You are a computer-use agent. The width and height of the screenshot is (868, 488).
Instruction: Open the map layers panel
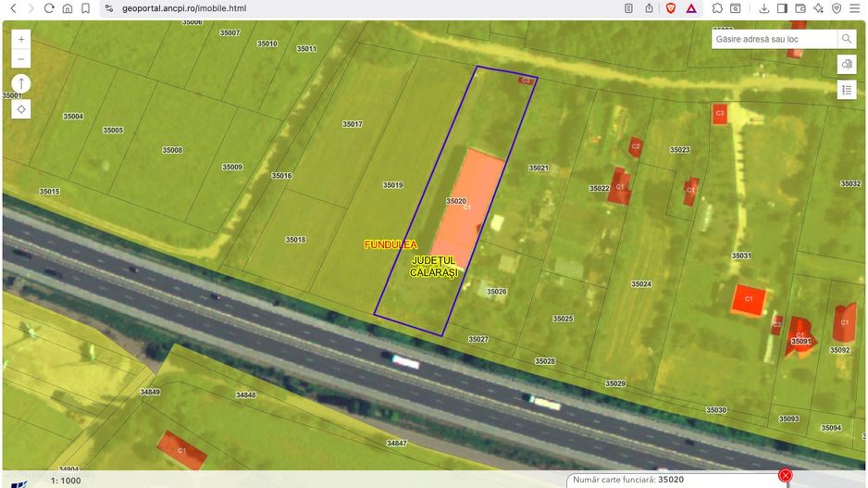846,65
